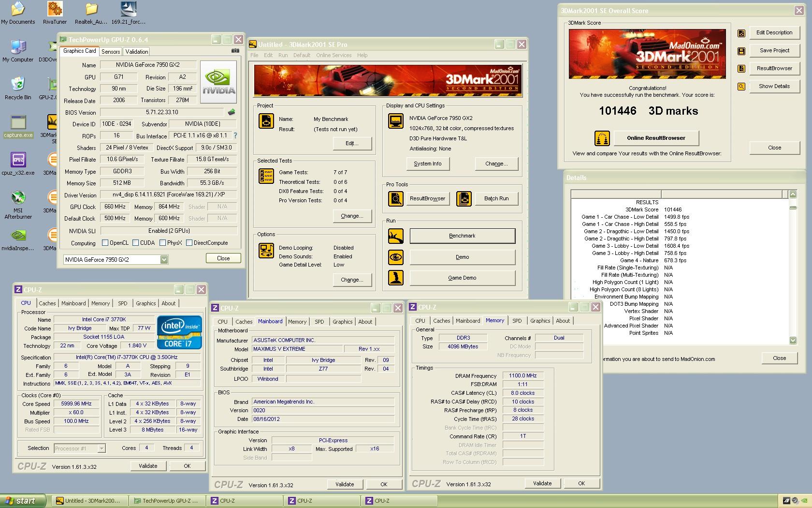812x508 pixels.
Task: Open My Documents desktop icon
Action: [18, 13]
